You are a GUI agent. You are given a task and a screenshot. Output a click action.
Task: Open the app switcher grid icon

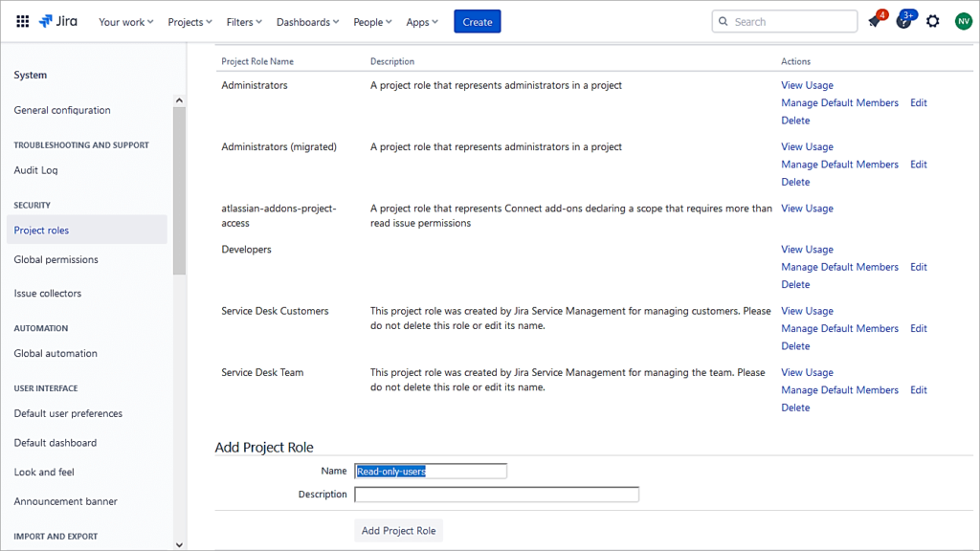[x=22, y=20]
